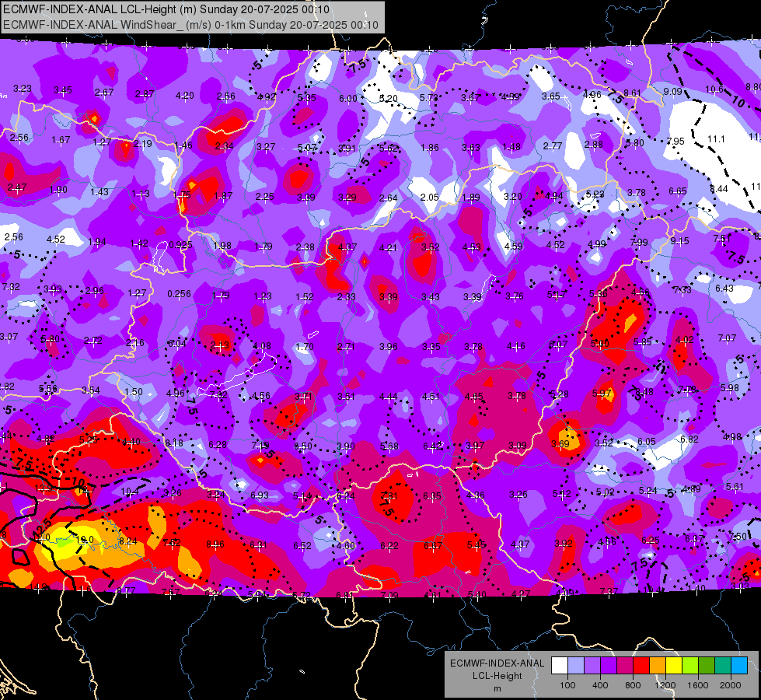
Task: Click the legend scale value "800"
Action: (633, 685)
